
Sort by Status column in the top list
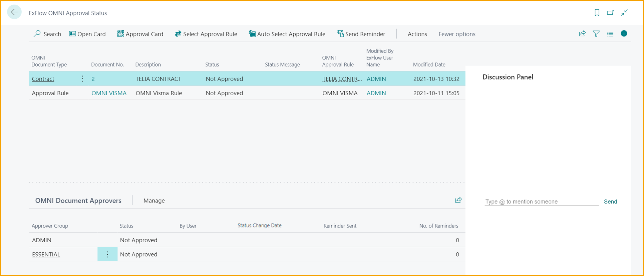(212, 64)
